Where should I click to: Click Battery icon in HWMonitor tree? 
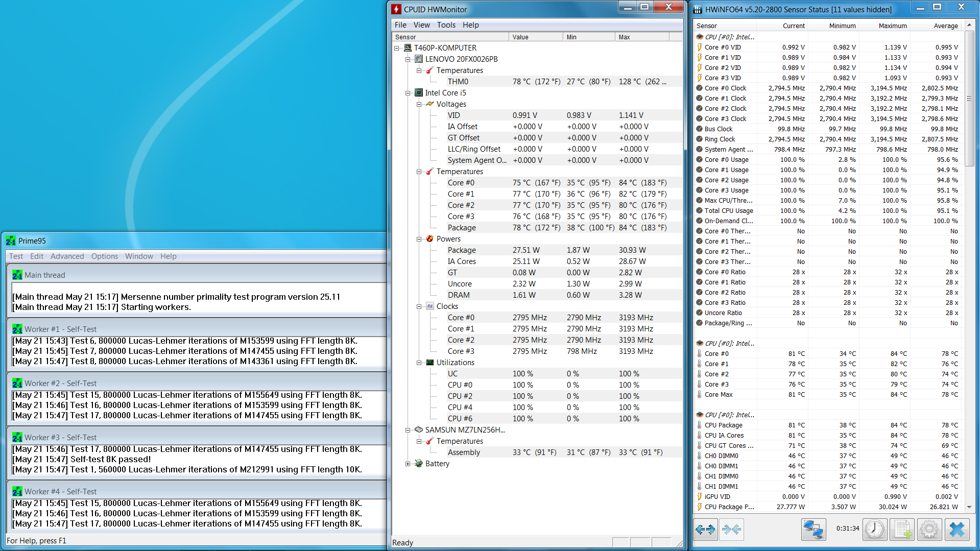pyautogui.click(x=419, y=464)
